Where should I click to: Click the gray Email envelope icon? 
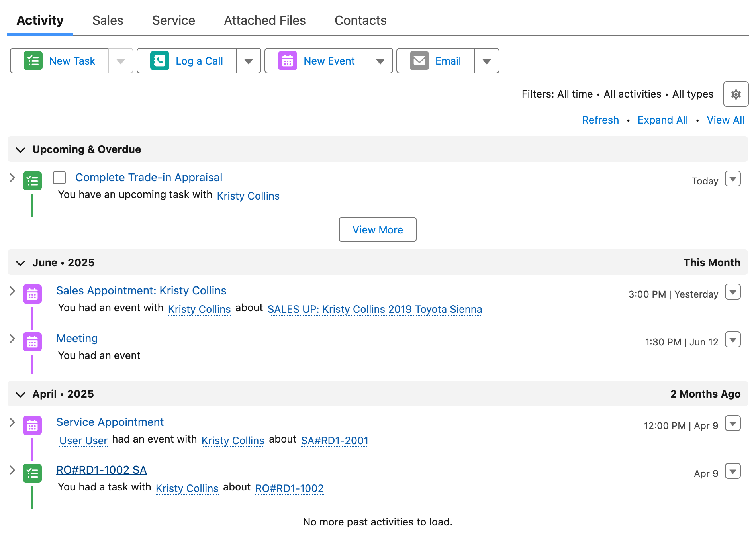419,61
